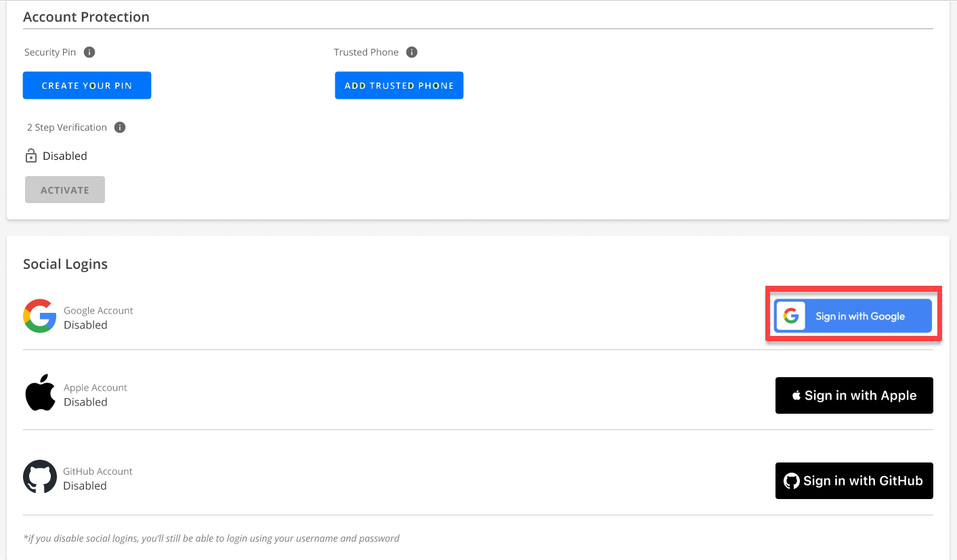The image size is (957, 560).
Task: Click Add Trusted Phone
Action: 398,85
